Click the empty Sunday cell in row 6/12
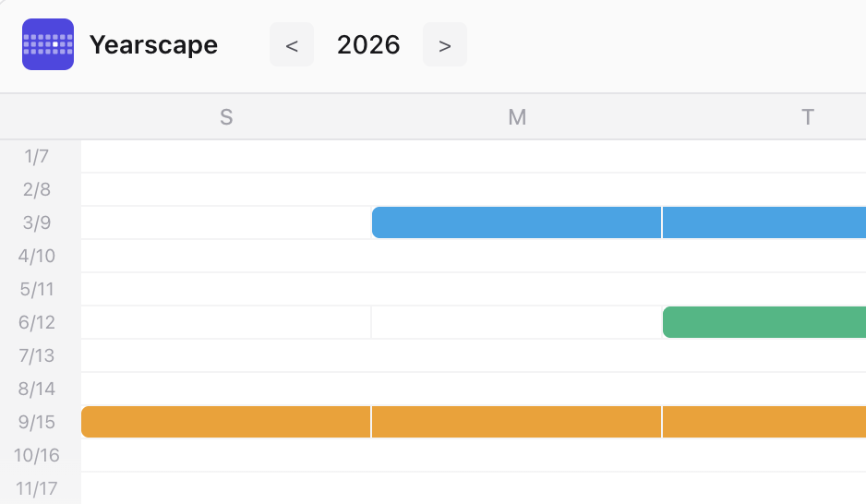 (226, 322)
